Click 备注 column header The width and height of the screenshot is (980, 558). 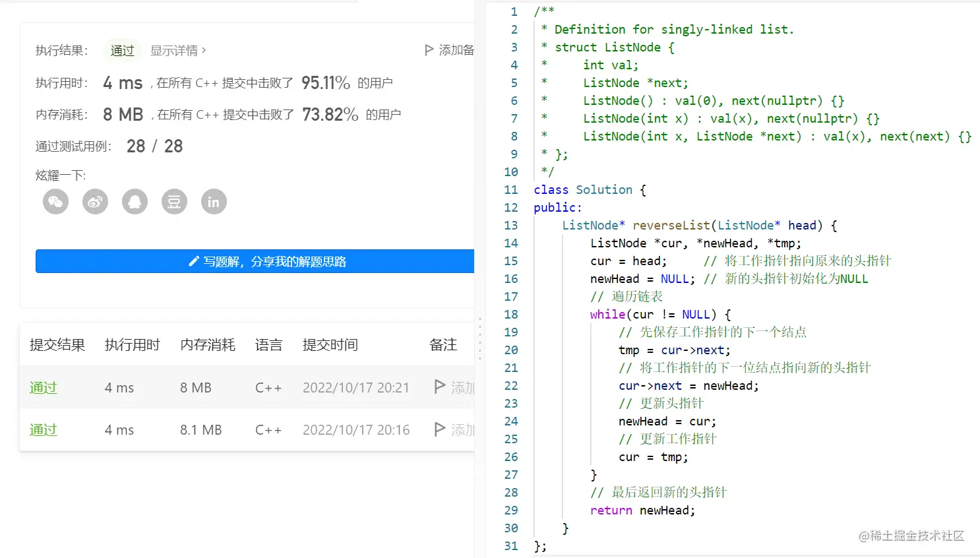pos(443,345)
